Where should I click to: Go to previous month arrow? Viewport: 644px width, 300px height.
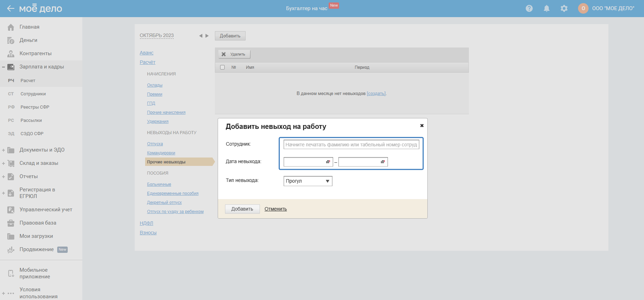(201, 36)
